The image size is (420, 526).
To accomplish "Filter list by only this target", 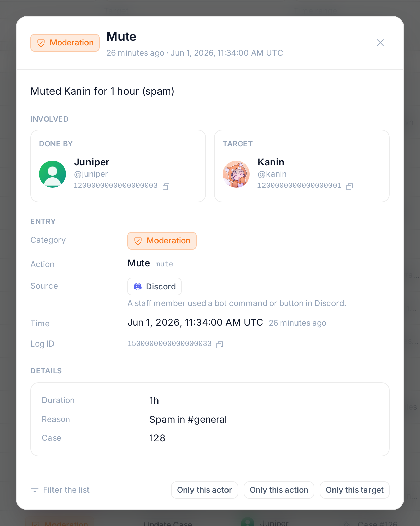I will [355, 490].
